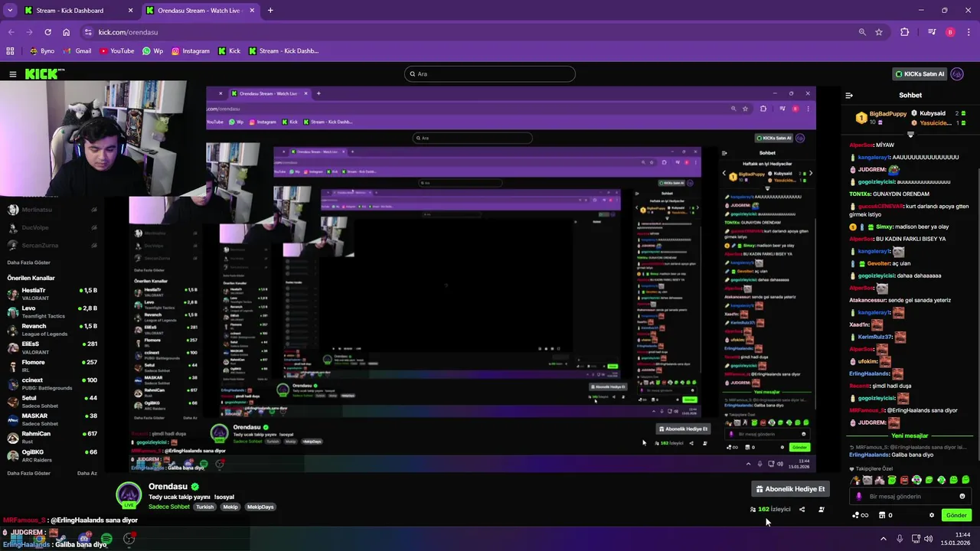Screen dimensions: 980x551
Task: Open Levo Teamfight Tactics channel
Action: click(52, 312)
